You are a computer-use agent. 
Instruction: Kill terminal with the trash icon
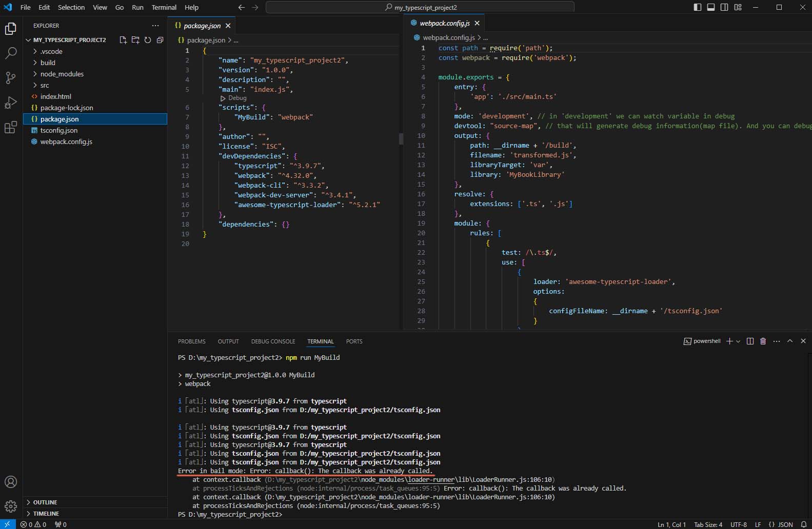point(763,341)
